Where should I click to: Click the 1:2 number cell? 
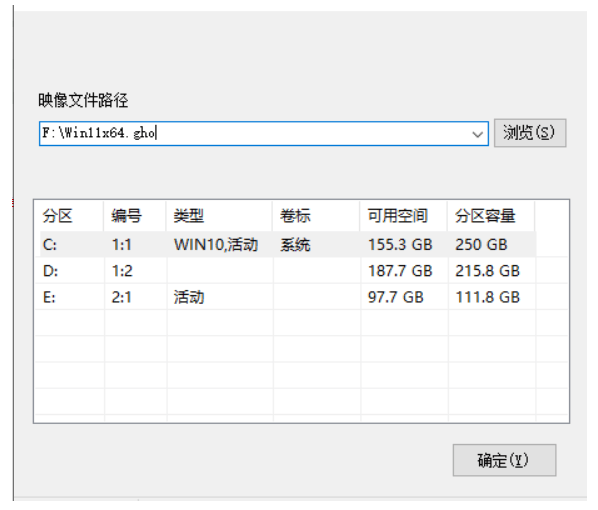(122, 271)
